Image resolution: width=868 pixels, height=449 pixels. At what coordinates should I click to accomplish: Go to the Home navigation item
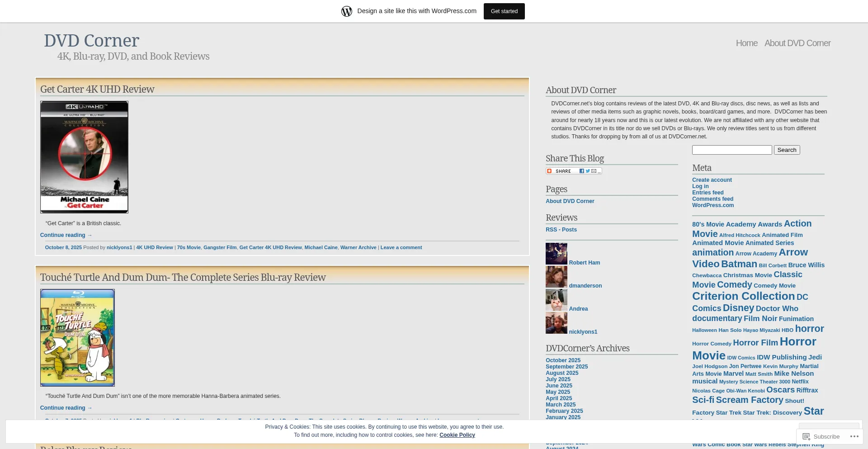coord(746,43)
